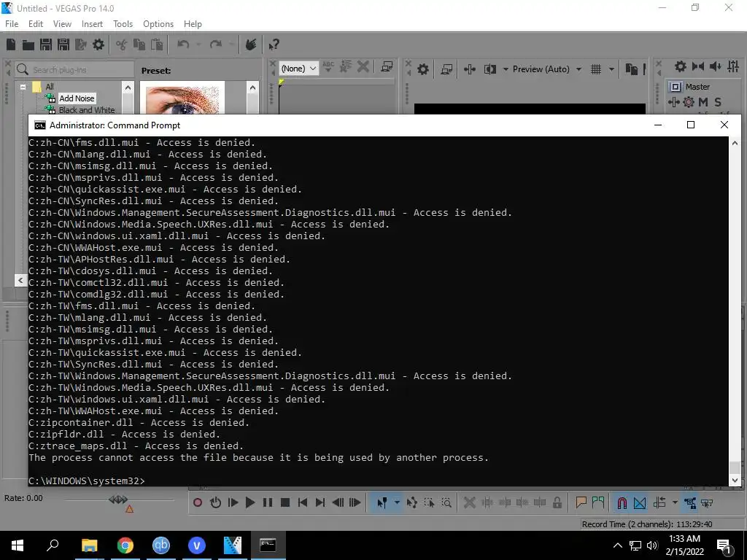Open the File menu

click(12, 24)
